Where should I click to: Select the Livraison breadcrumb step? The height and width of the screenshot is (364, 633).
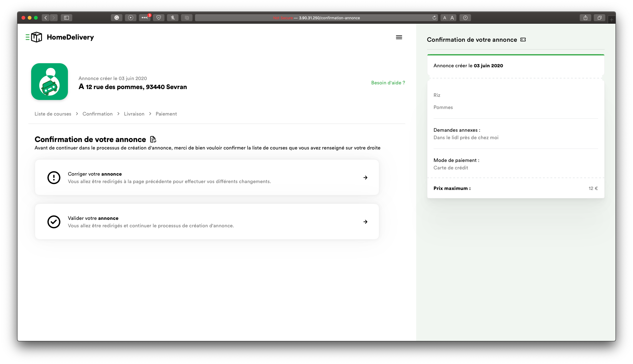[x=134, y=114]
